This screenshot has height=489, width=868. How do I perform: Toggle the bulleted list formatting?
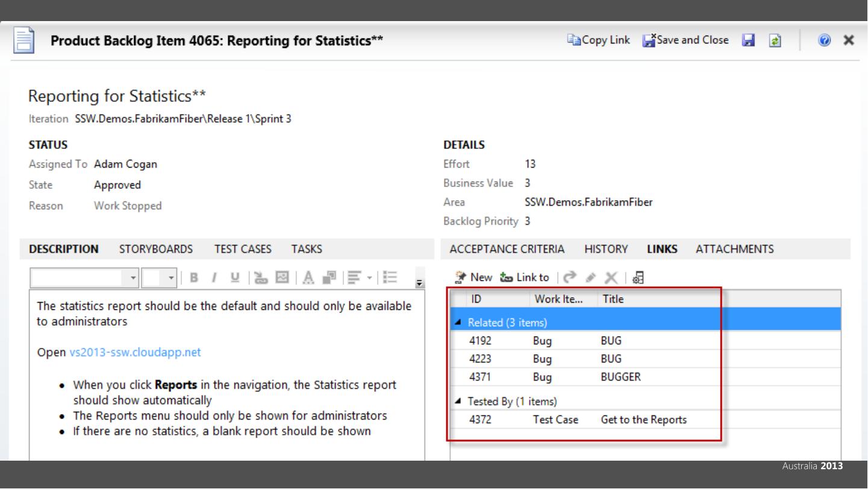pos(390,277)
